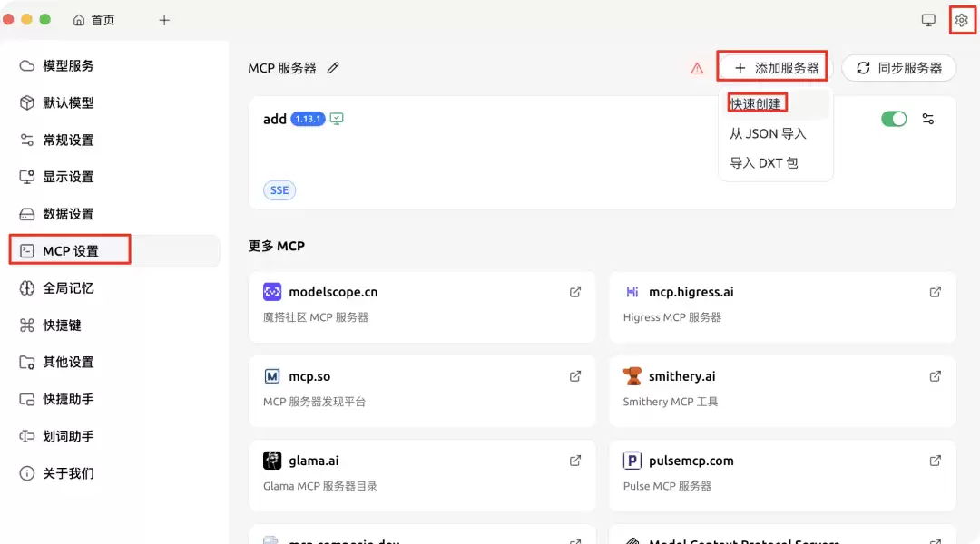Open external link for mcp.so
Viewport: 980px width, 544px height.
(575, 376)
